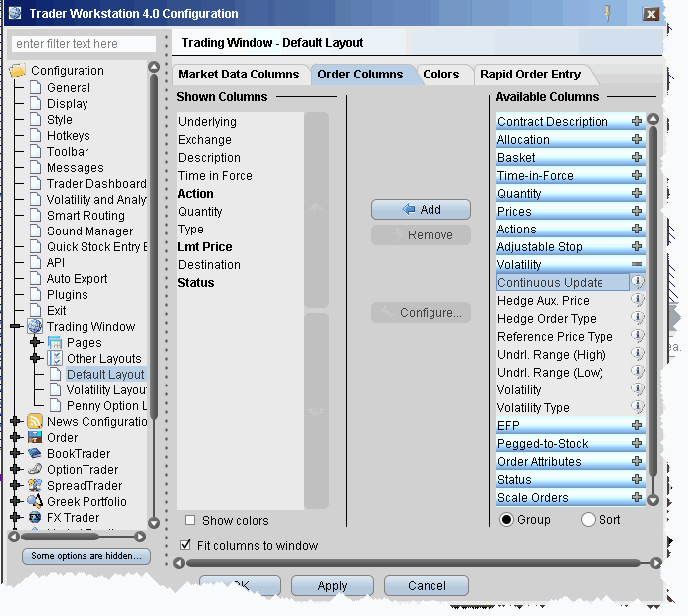The image size is (688, 616).
Task: Click the Other Layouts checklist icon
Action: click(55, 359)
